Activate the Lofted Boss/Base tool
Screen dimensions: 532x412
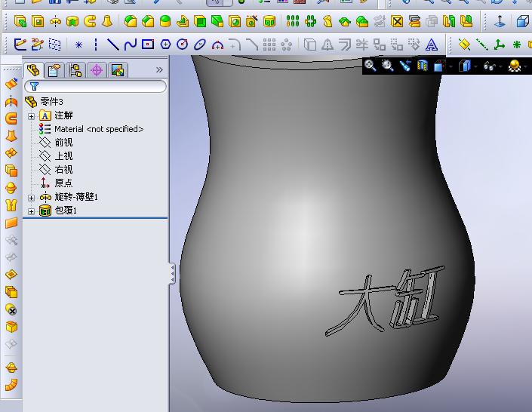(108, 21)
